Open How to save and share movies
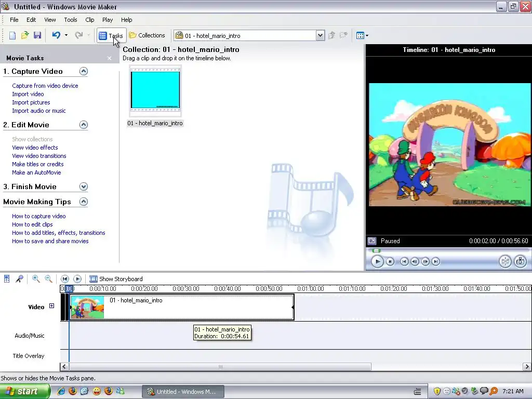 [x=50, y=241]
